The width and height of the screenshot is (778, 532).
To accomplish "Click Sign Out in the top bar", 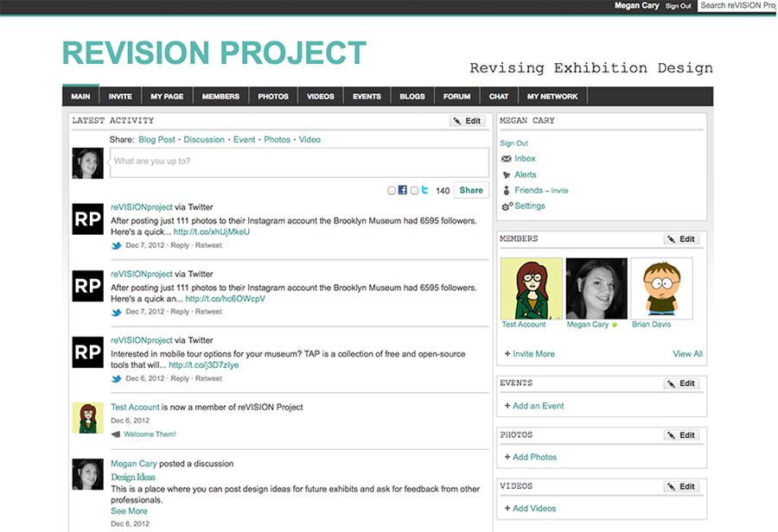I will click(678, 6).
